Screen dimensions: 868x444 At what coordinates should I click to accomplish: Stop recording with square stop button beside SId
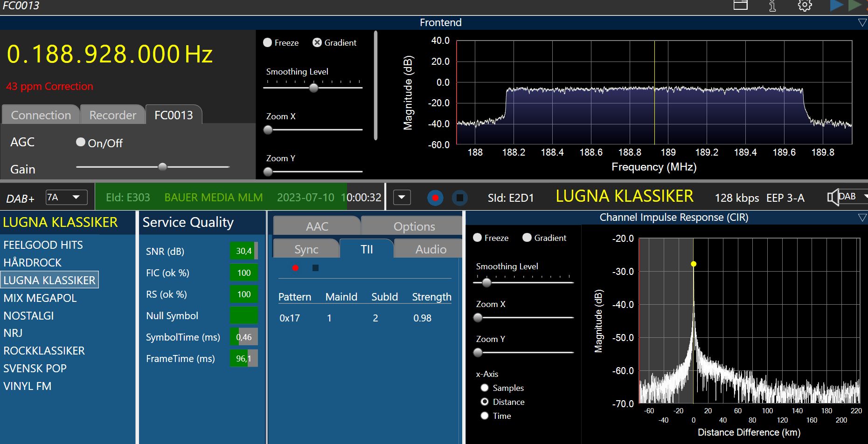(x=459, y=198)
